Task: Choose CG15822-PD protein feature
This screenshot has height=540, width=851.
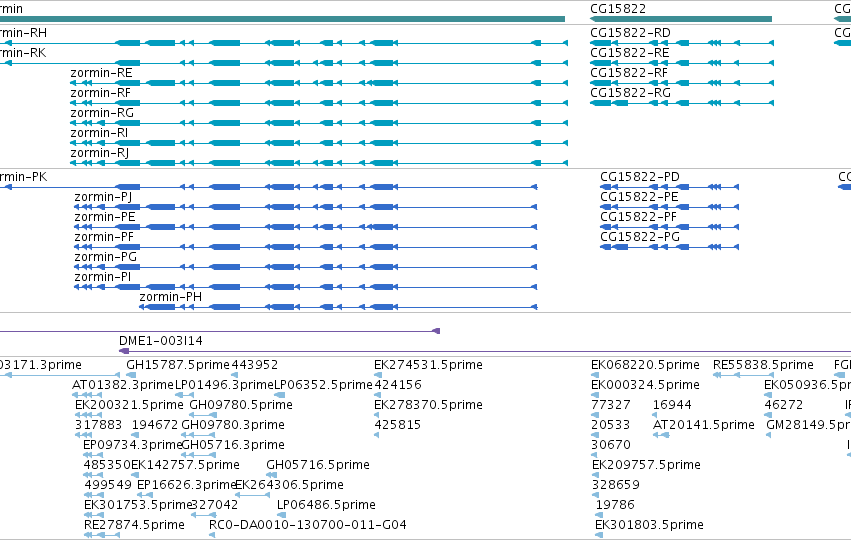Action: tap(640, 177)
